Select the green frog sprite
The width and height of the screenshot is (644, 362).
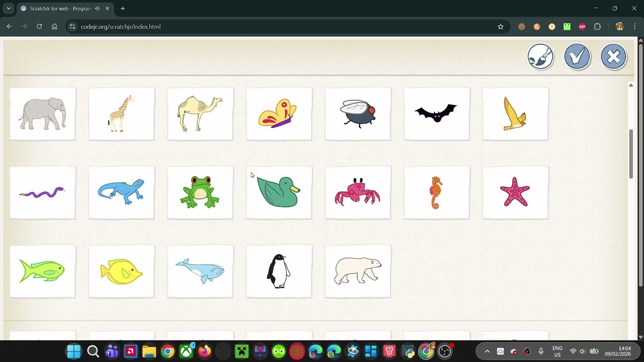coord(200,193)
